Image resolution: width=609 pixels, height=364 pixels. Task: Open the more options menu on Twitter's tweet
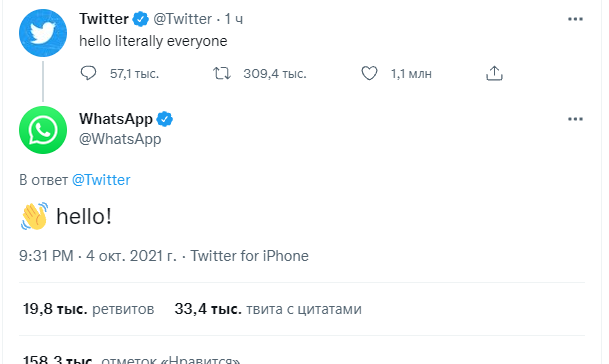(575, 19)
